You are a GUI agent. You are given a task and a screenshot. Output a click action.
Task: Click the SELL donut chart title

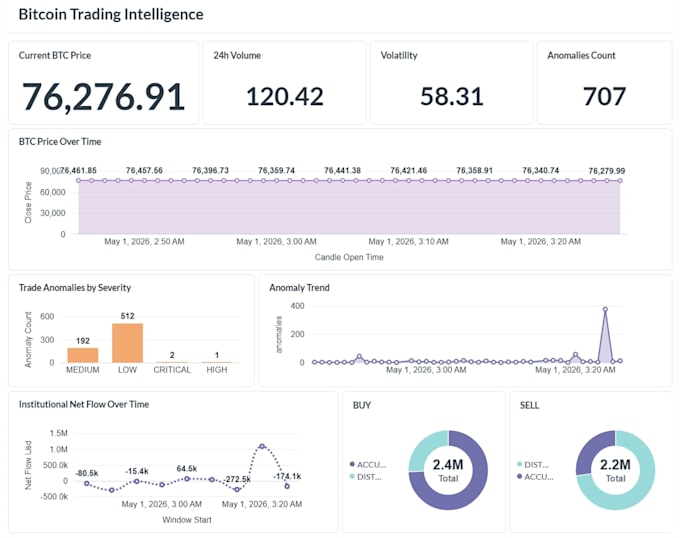(530, 405)
